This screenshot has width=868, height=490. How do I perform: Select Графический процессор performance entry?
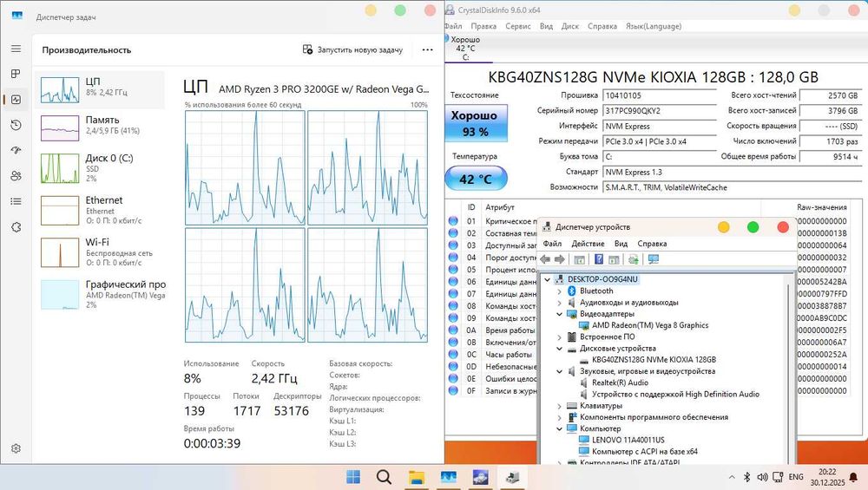coord(100,294)
